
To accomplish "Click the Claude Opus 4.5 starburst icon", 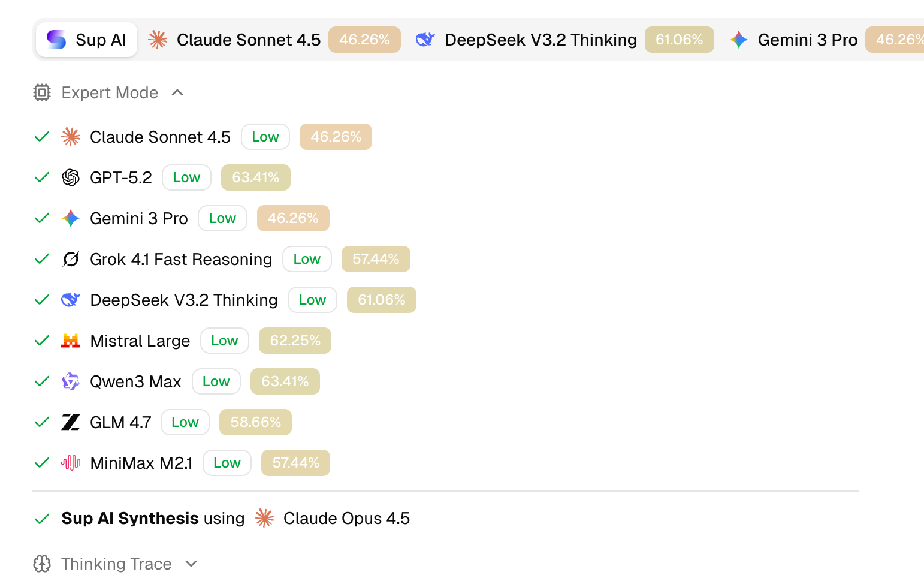I will (264, 518).
